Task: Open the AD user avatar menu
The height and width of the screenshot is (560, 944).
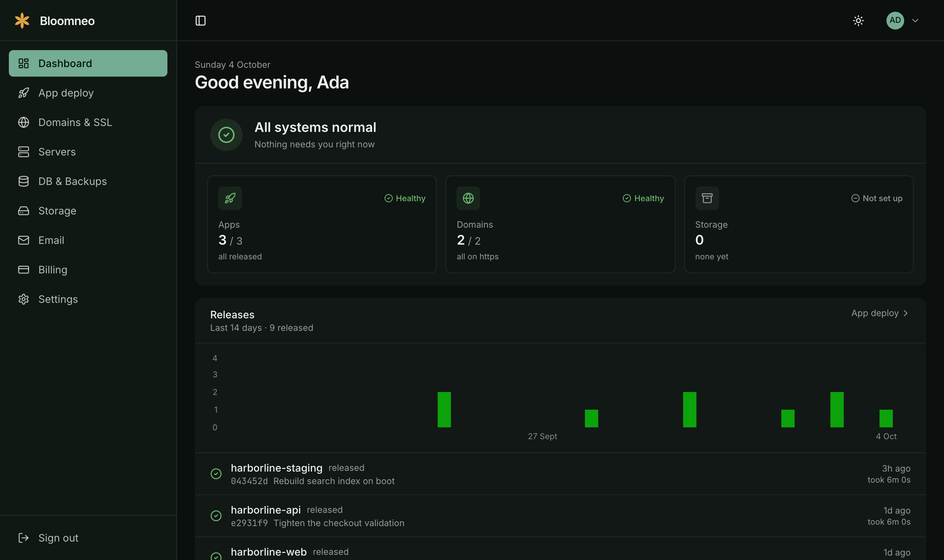Action: [895, 20]
